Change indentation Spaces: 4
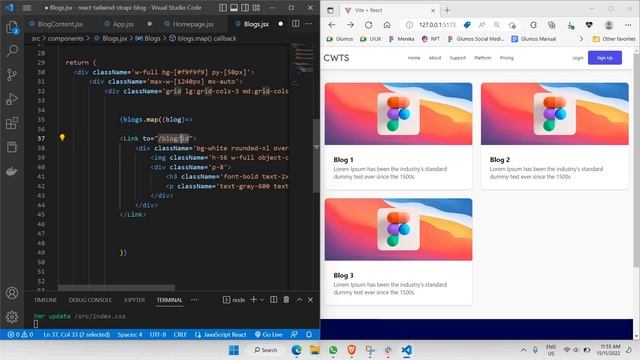The width and height of the screenshot is (640, 360). pyautogui.click(x=130, y=334)
